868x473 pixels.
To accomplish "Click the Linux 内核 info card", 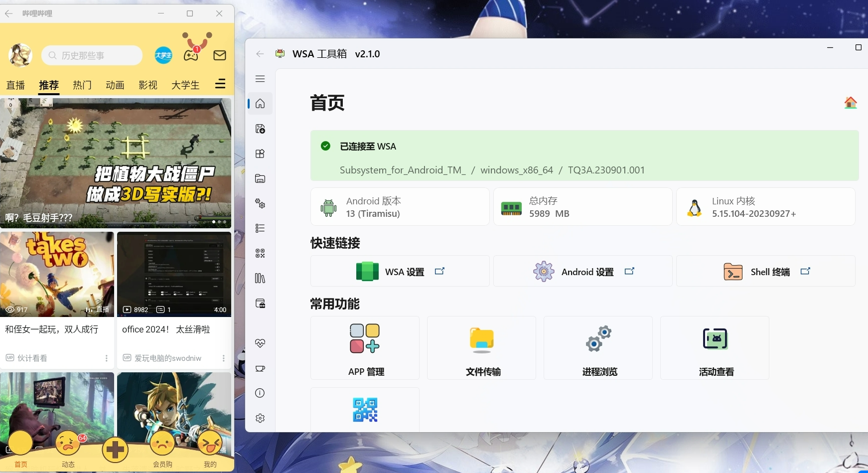I will 765,207.
